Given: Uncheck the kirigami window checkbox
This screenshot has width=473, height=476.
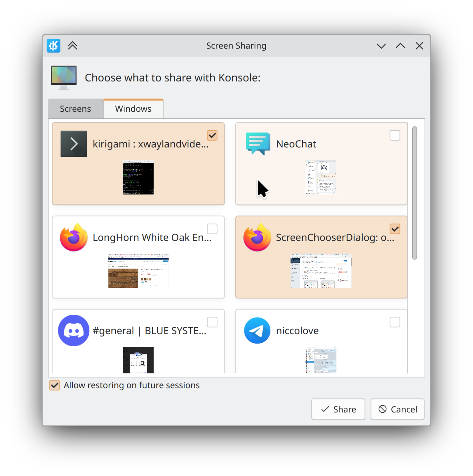Looking at the screenshot, I should (212, 135).
